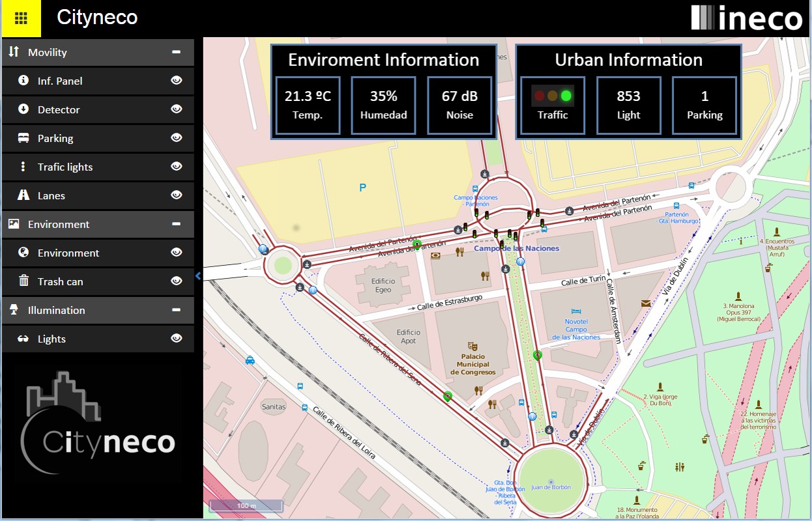Hide the Inf. Panel layer with eye
The height and width of the screenshot is (521, 812).
pyautogui.click(x=176, y=81)
